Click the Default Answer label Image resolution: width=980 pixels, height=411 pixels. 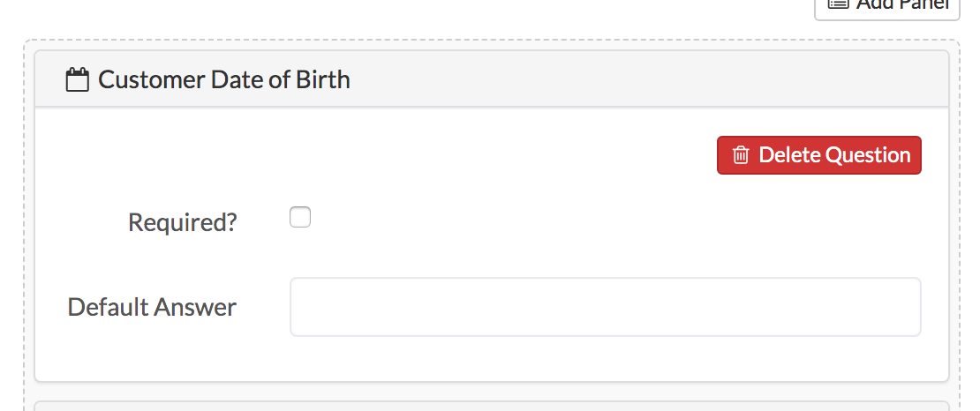pyautogui.click(x=152, y=307)
